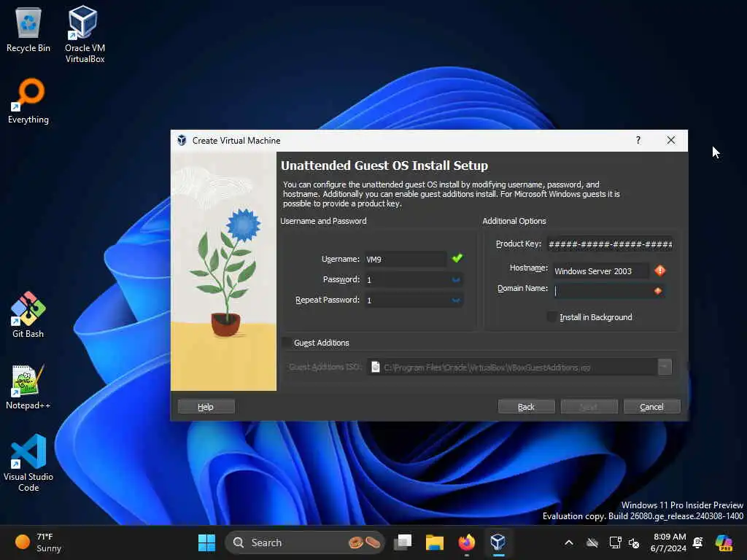Close the Create Virtual Machine dialog

tap(671, 140)
